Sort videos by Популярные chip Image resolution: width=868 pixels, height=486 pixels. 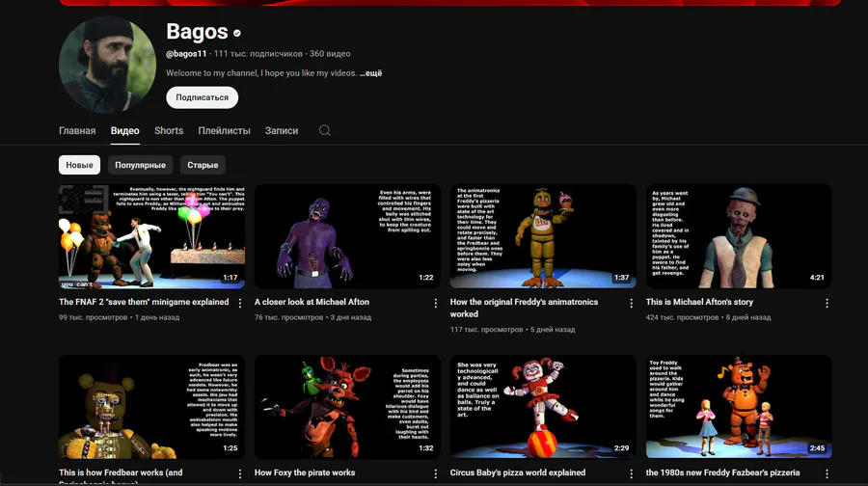point(140,165)
